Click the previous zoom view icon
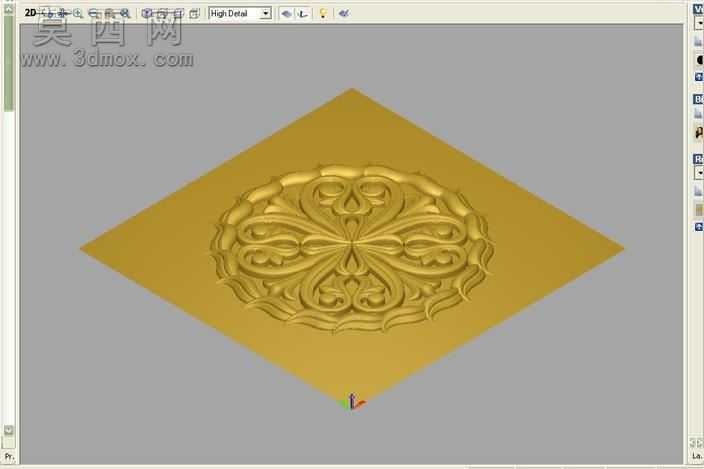 point(109,13)
